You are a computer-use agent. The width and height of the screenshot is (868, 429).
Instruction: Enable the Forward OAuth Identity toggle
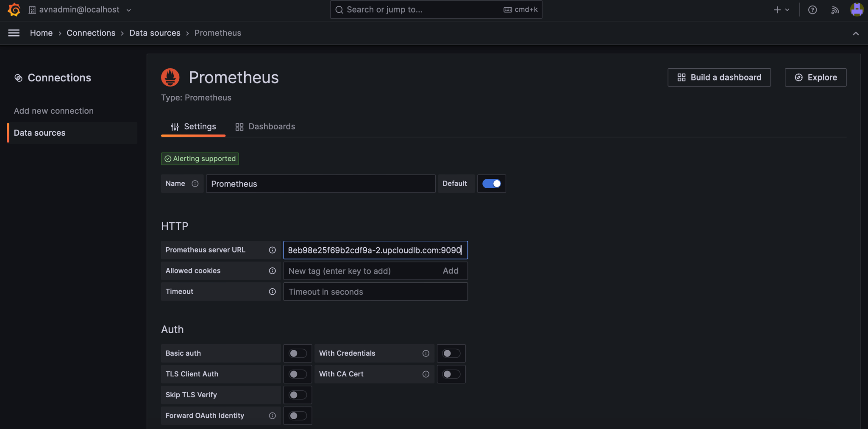coord(298,416)
